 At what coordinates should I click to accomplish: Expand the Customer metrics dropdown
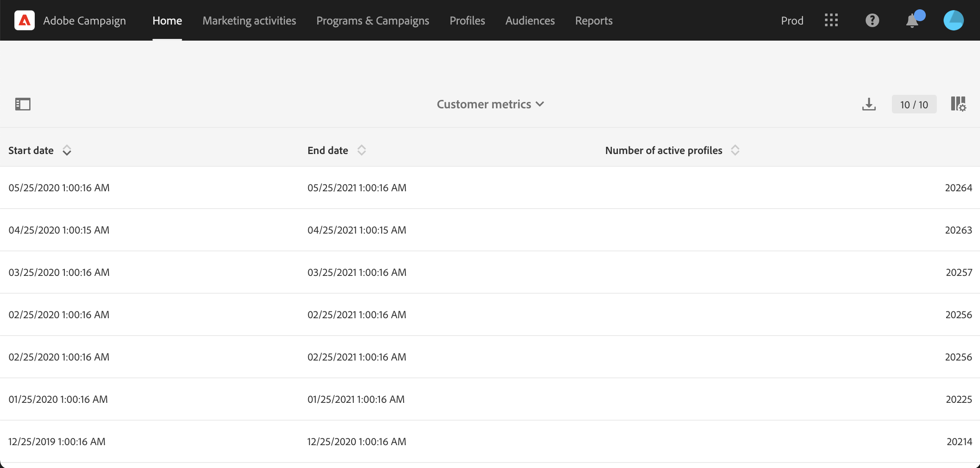pyautogui.click(x=490, y=104)
